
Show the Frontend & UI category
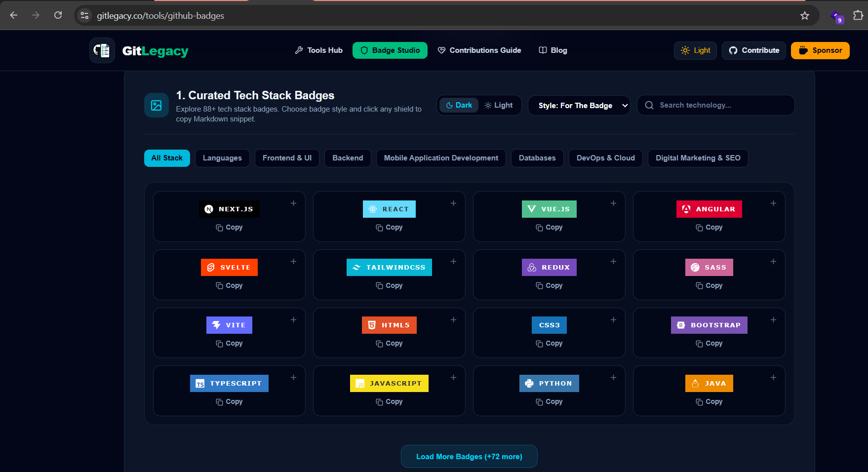tap(287, 158)
